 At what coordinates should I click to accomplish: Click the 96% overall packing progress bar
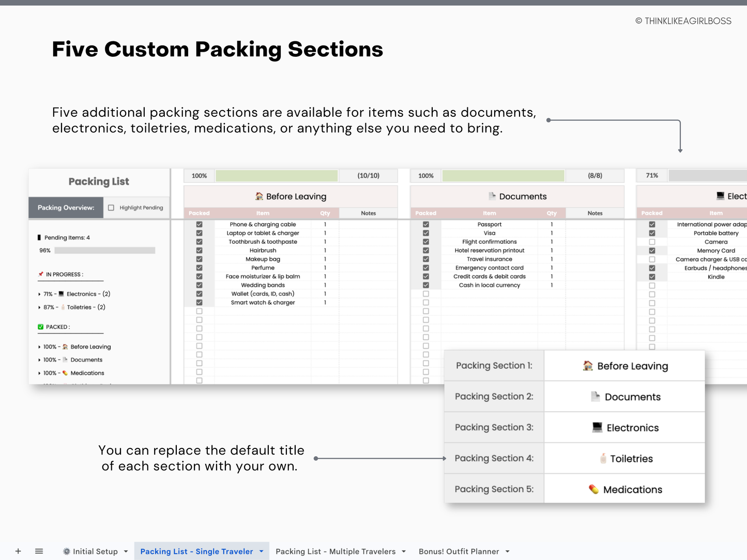105,251
